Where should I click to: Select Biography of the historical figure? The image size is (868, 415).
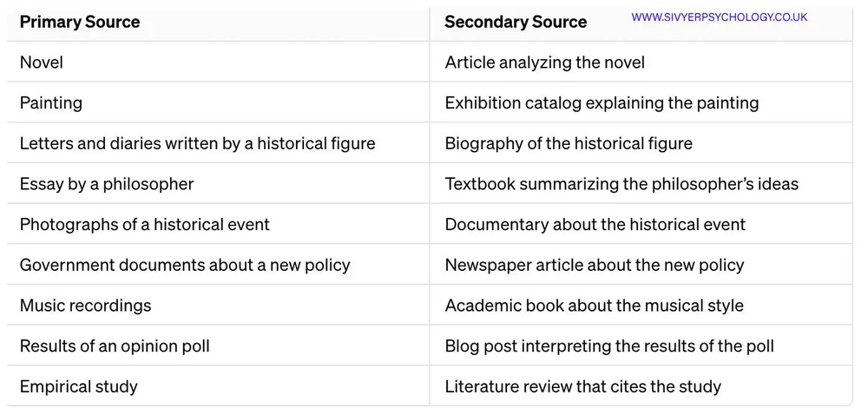pos(569,143)
